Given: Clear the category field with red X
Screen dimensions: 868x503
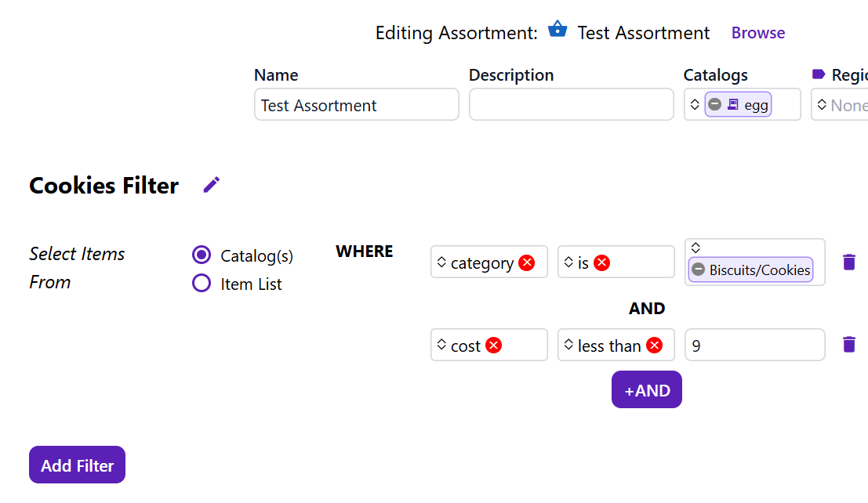Looking at the screenshot, I should pos(527,262).
